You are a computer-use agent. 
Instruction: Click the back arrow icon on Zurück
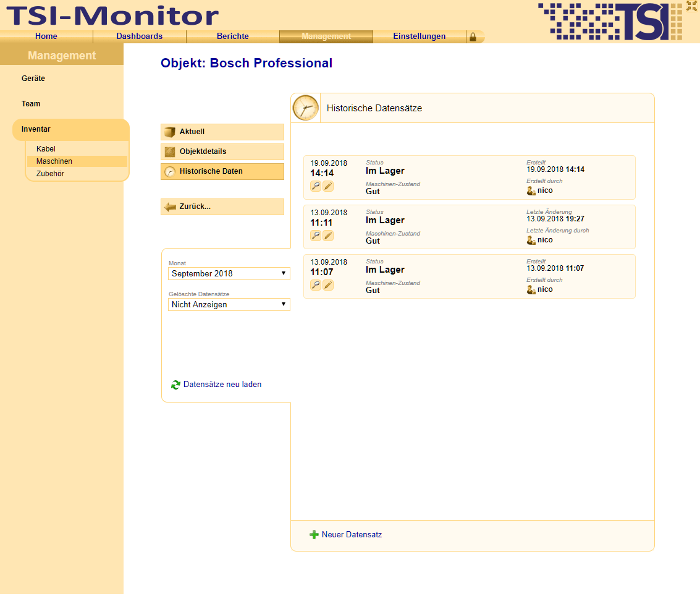pos(170,207)
